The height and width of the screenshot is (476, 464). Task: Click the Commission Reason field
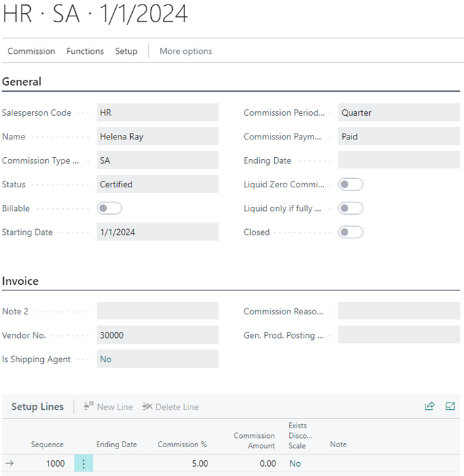(x=399, y=311)
